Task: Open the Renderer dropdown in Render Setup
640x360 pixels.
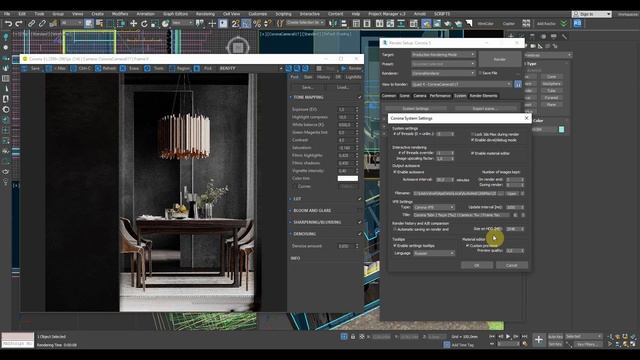Action: pos(443,73)
